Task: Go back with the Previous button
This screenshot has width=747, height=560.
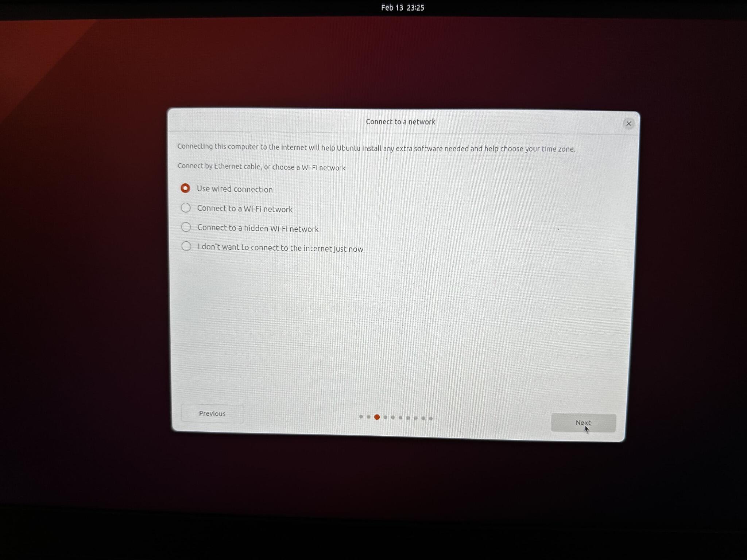Action: 212,413
